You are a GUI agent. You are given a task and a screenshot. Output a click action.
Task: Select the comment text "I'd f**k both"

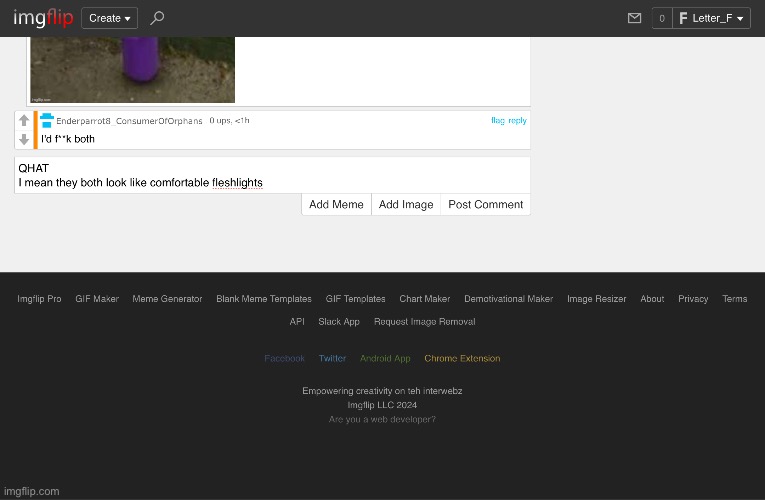coord(68,139)
